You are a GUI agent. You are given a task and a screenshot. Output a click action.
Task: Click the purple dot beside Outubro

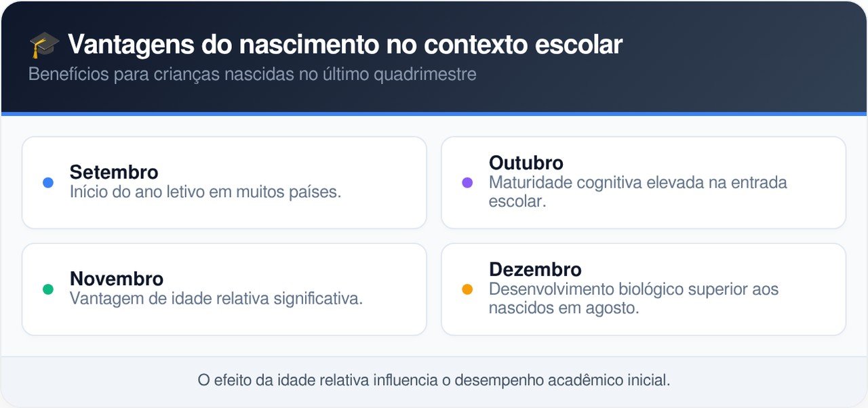(467, 182)
